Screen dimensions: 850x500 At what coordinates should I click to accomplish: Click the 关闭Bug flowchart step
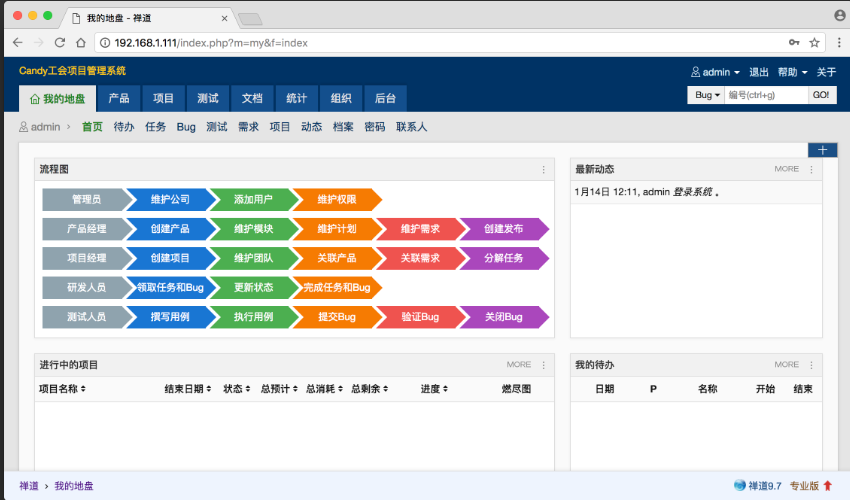(504, 317)
